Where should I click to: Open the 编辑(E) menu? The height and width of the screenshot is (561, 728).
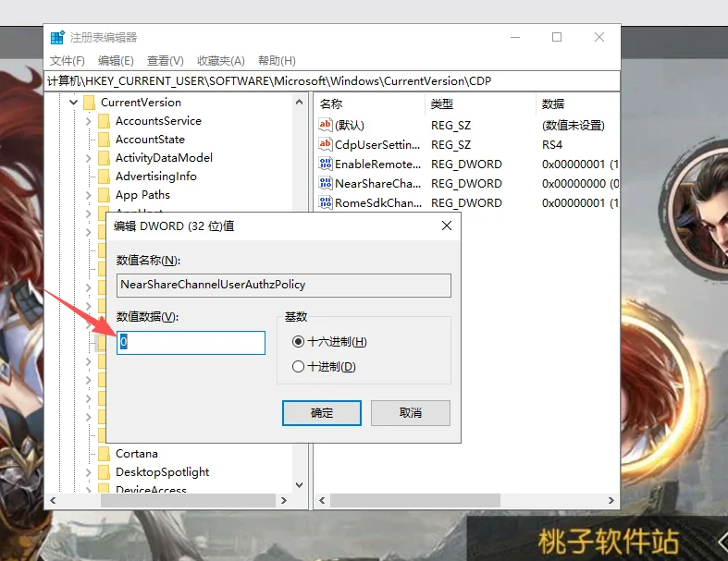pyautogui.click(x=116, y=61)
